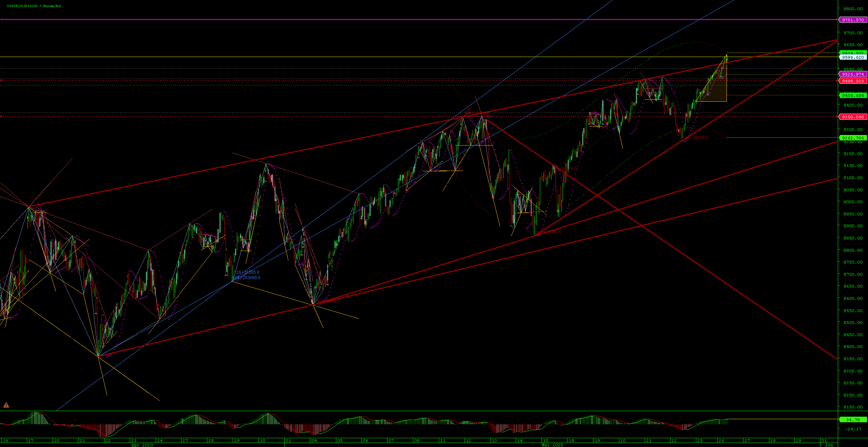The height and width of the screenshot is (447, 868).
Task: Click the blue '684 / 203089.0' annotation
Action: tap(247, 278)
